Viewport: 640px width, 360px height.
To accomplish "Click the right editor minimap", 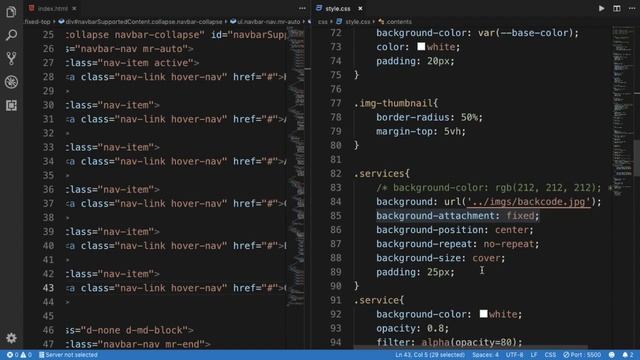I will point(622,110).
